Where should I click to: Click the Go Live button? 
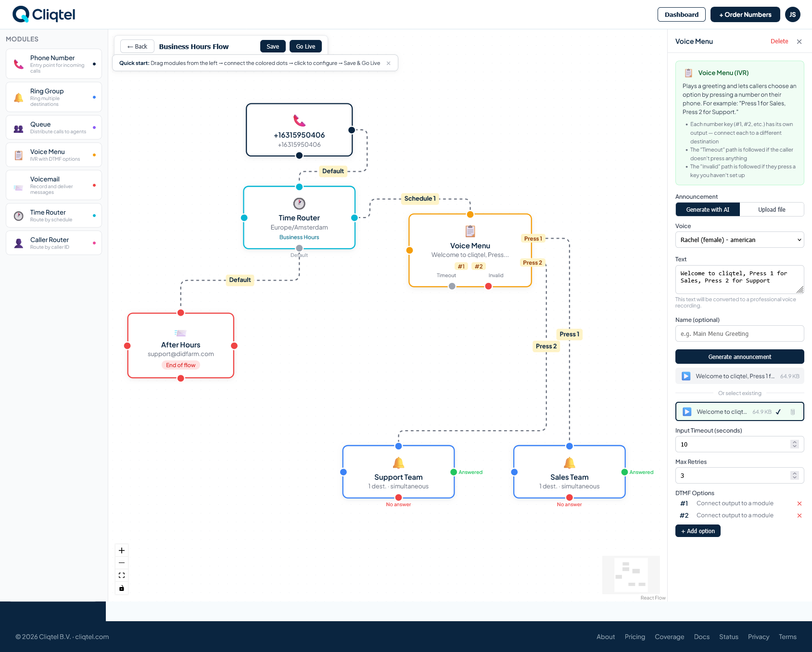coord(305,46)
